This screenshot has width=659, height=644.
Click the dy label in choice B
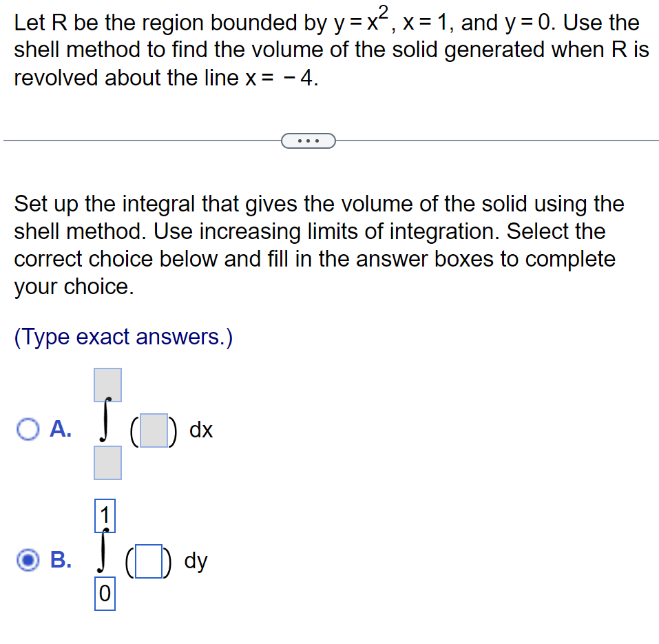coord(197,561)
